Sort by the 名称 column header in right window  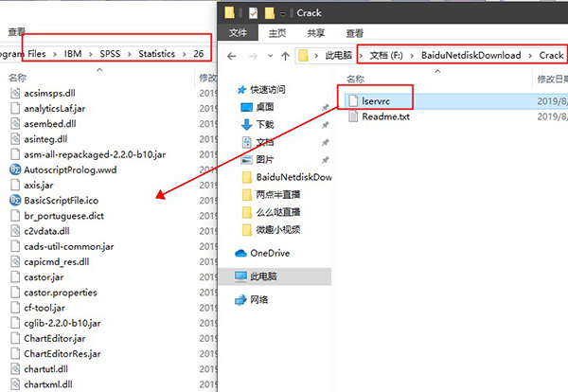pos(355,80)
